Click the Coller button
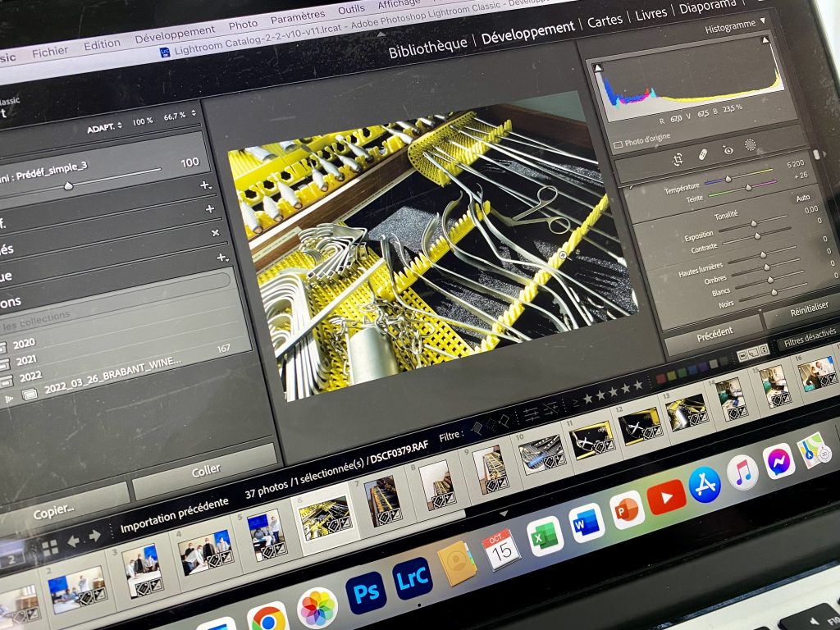Viewport: 840px width, 630px height. click(206, 470)
